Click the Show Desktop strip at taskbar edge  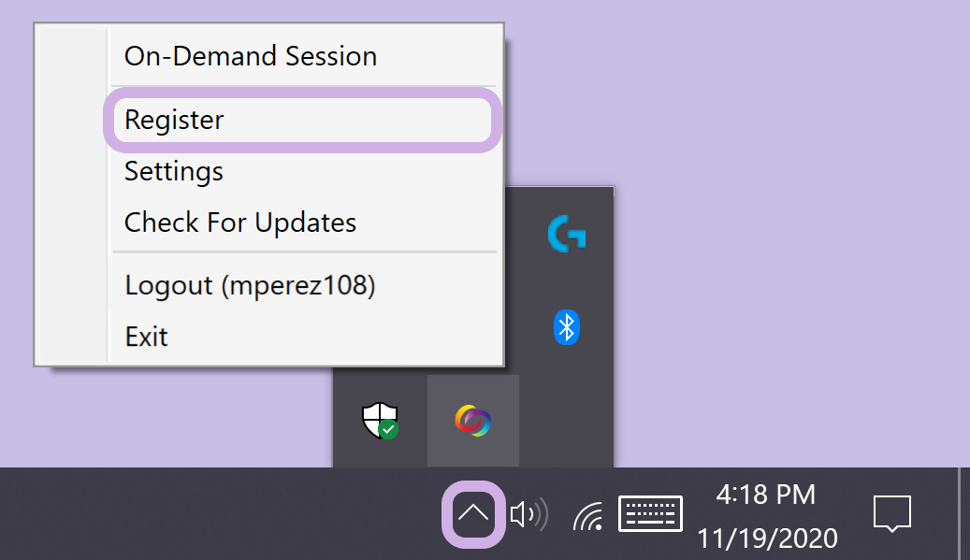(x=964, y=513)
